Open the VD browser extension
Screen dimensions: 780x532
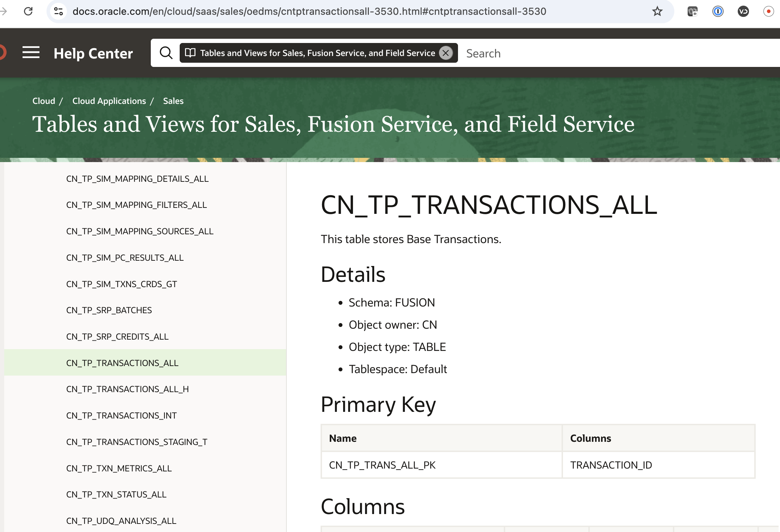pyautogui.click(x=743, y=11)
